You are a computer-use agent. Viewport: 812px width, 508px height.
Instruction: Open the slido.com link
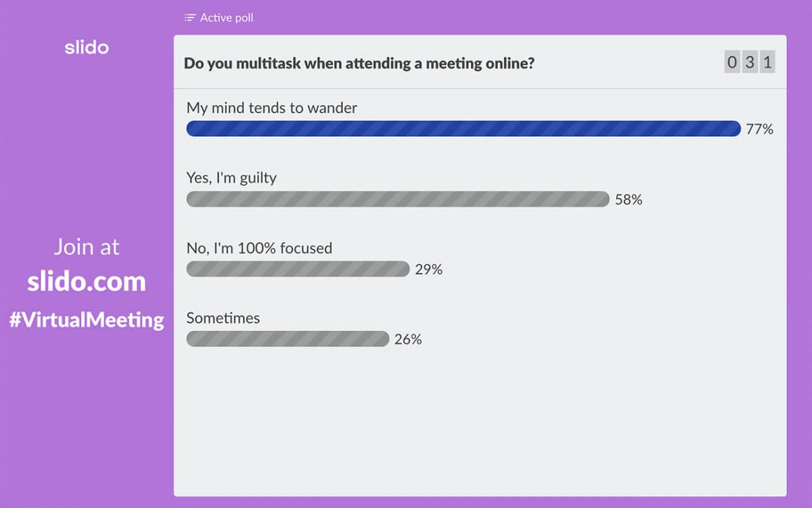(87, 281)
